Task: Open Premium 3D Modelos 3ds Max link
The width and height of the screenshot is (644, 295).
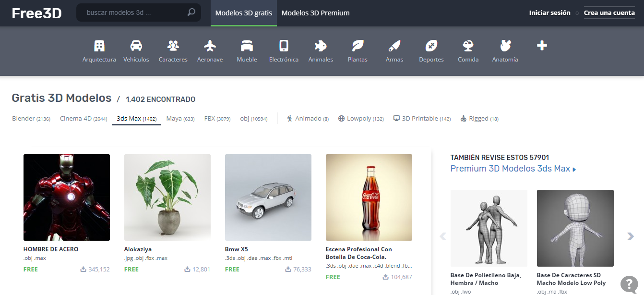Action: [x=513, y=169]
